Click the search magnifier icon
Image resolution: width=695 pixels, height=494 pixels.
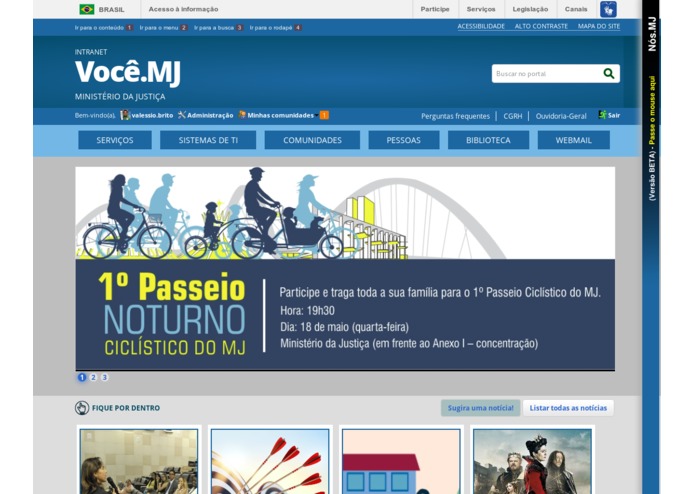[609, 74]
